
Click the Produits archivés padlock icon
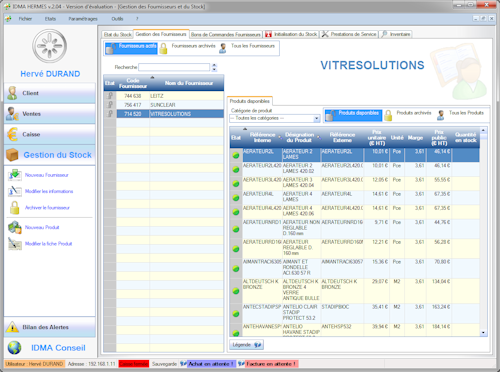click(388, 115)
